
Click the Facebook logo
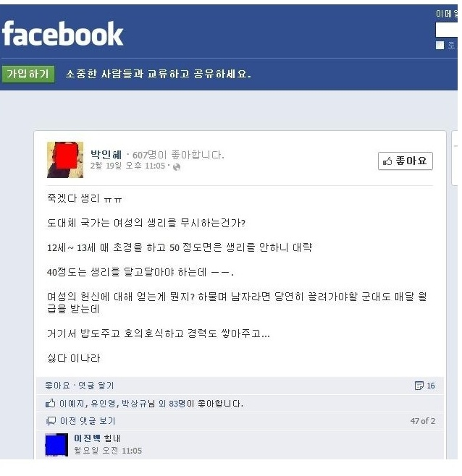tap(62, 34)
